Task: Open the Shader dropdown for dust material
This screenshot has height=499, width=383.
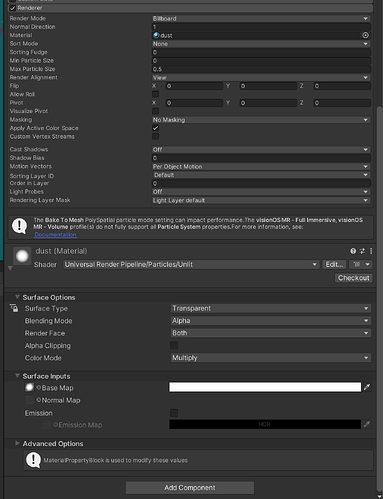Action: click(191, 264)
